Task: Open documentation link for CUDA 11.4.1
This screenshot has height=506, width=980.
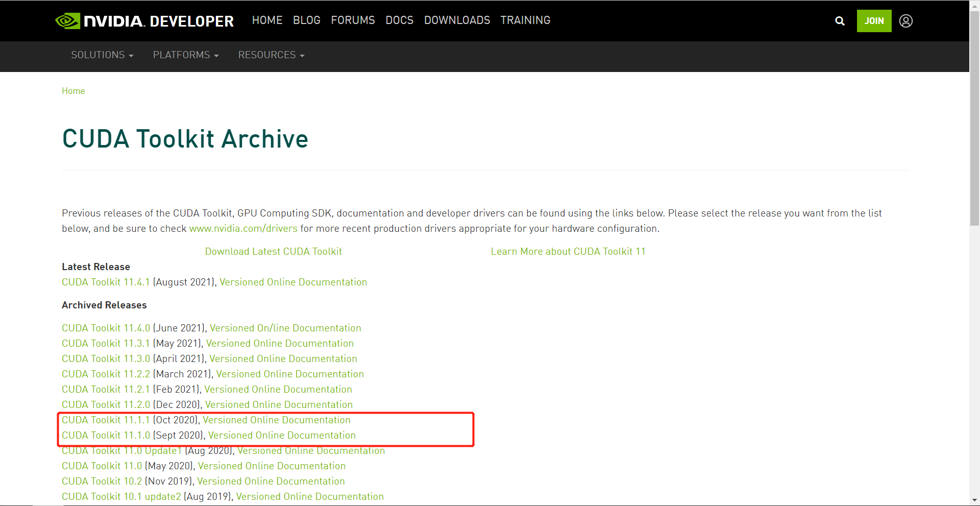Action: point(293,282)
